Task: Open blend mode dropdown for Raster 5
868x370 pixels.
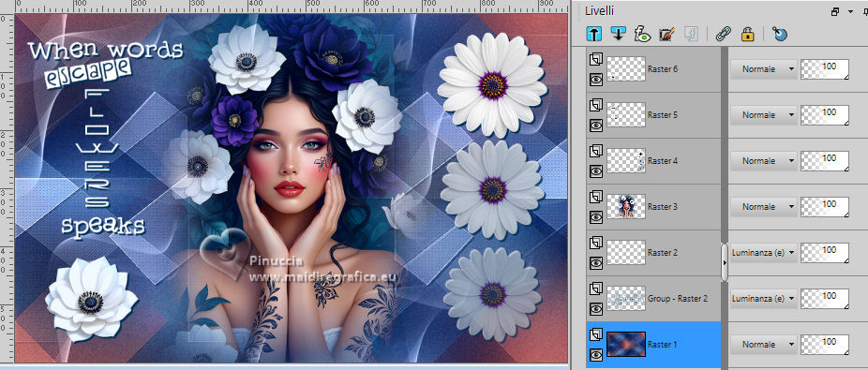Action: coord(763,115)
